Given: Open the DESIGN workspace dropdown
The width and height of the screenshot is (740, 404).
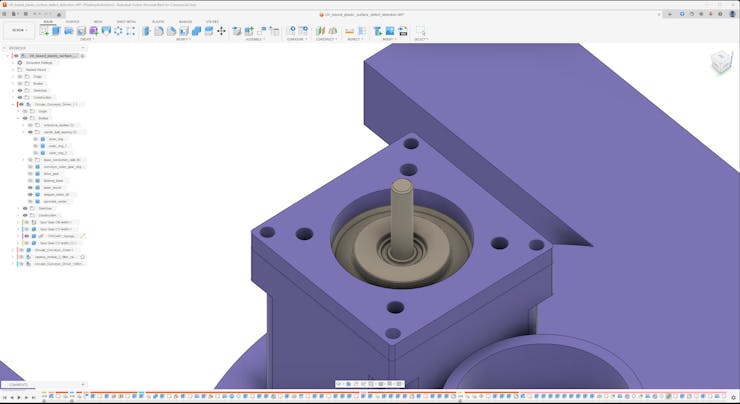Looking at the screenshot, I should coord(19,30).
